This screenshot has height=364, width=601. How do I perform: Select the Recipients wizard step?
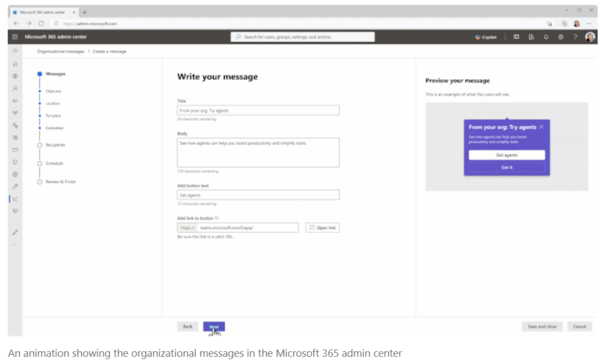coord(52,145)
